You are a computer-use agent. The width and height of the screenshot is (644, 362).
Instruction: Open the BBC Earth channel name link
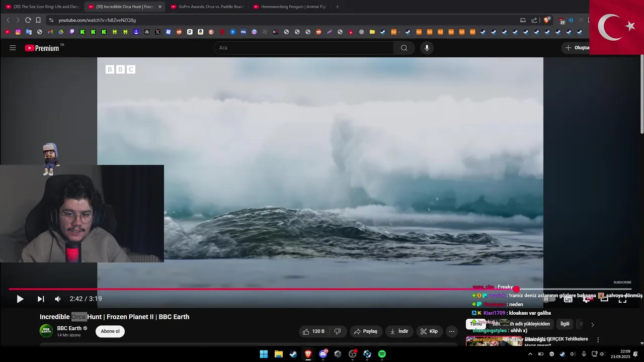coord(69,328)
